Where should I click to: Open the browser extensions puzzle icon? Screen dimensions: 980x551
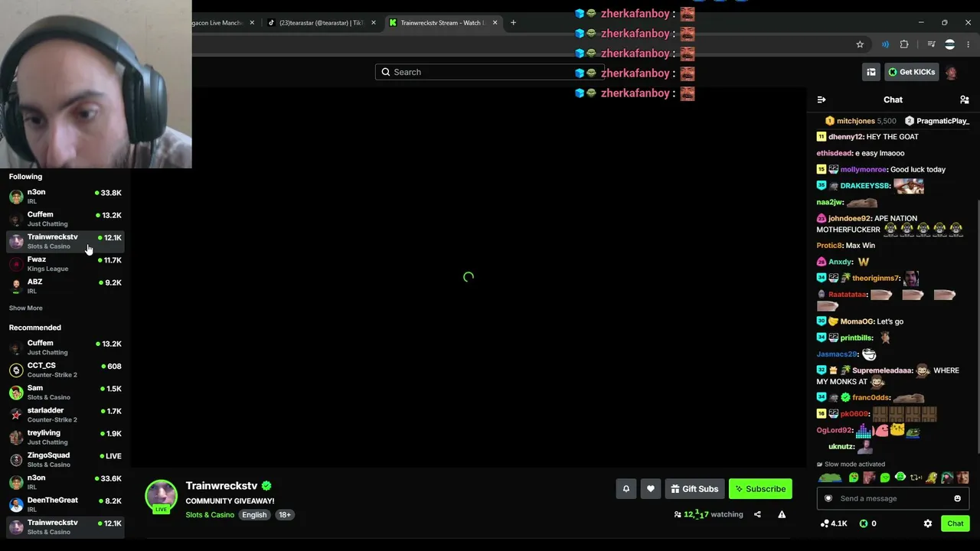coord(904,44)
